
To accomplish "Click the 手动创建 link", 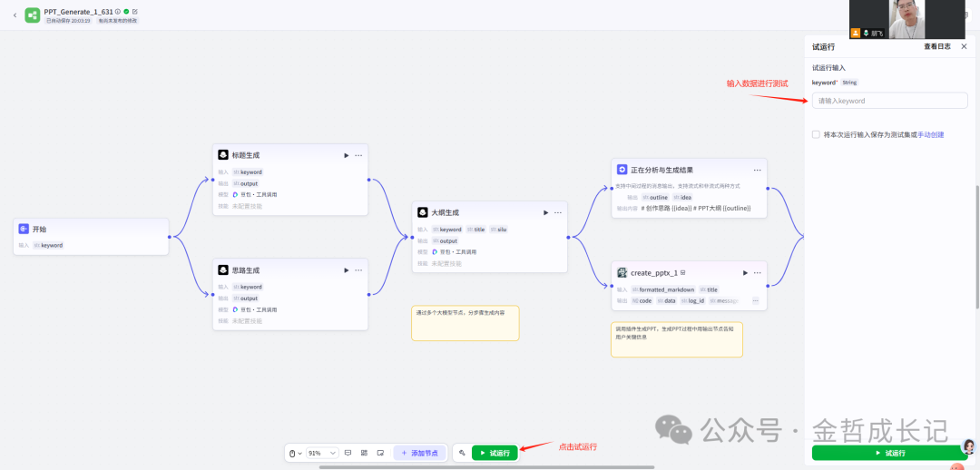I will tap(931, 134).
